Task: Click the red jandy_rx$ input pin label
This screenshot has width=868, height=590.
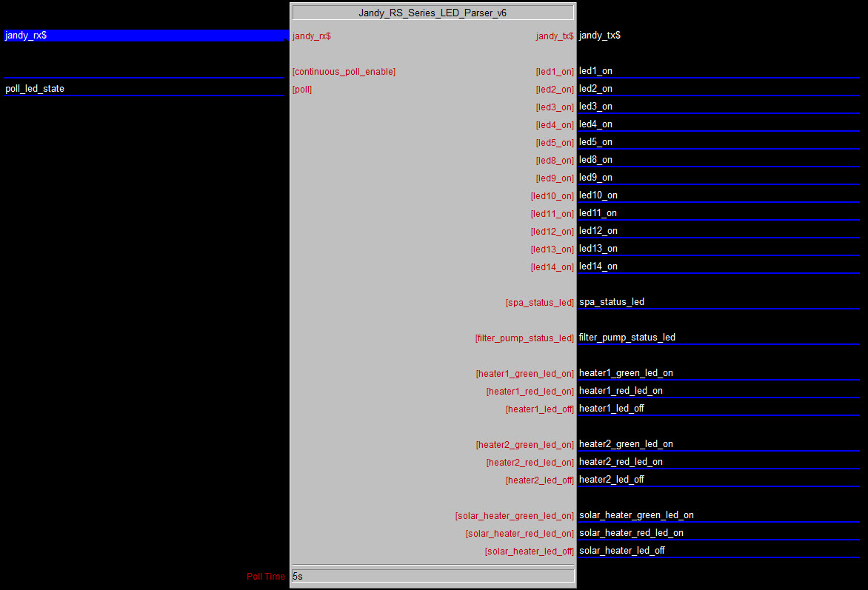Action: [x=312, y=36]
